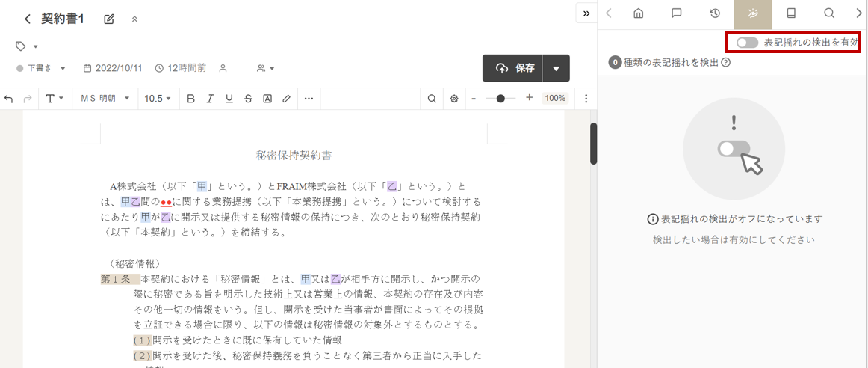Click the home icon in side panel
This screenshot has height=368, width=868.
tap(638, 13)
